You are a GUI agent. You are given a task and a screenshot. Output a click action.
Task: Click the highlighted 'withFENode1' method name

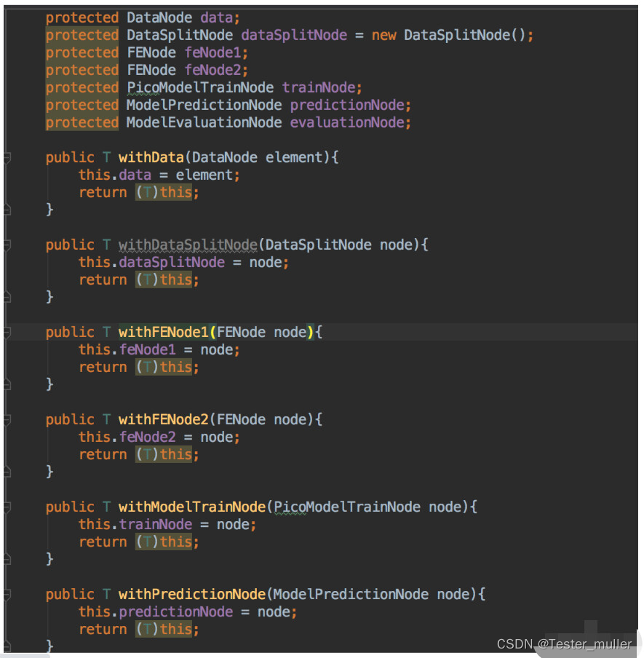pos(163,332)
